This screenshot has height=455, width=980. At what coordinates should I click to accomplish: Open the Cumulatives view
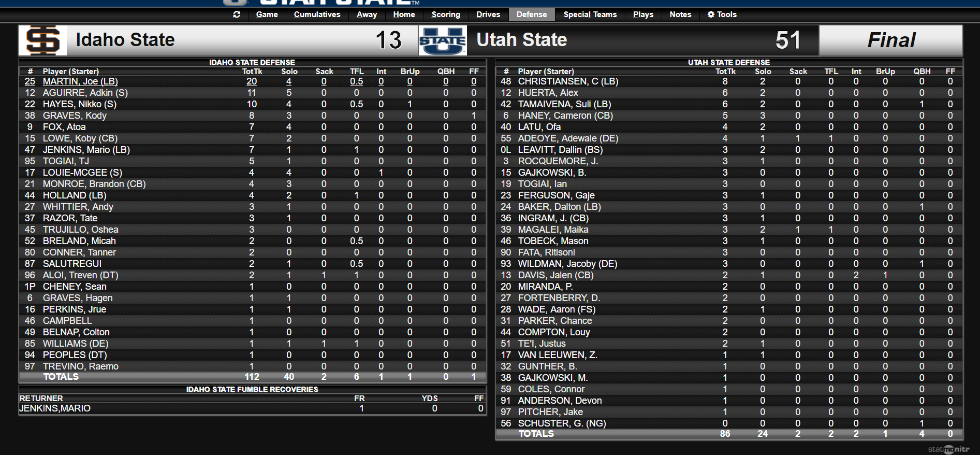317,15
